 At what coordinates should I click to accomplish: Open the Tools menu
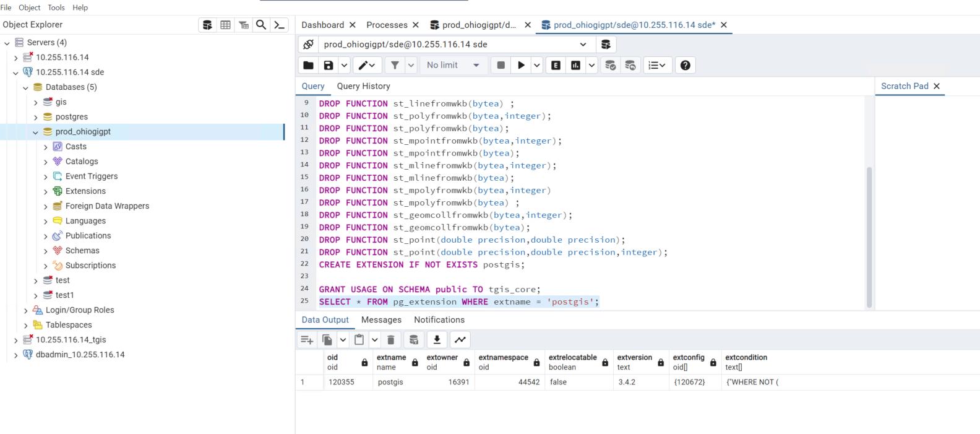pos(56,7)
